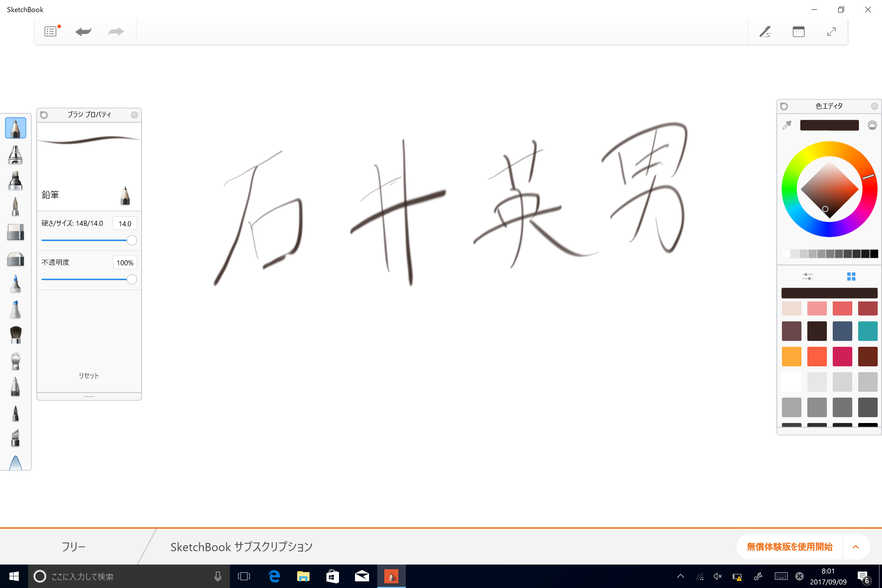
Task: Click the fullscreen expand icon on the toolbar
Action: 832,31
